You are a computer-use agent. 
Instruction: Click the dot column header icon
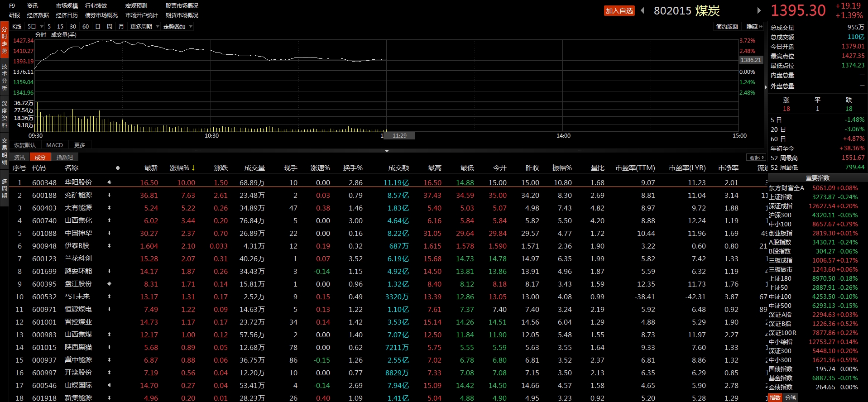coord(118,168)
